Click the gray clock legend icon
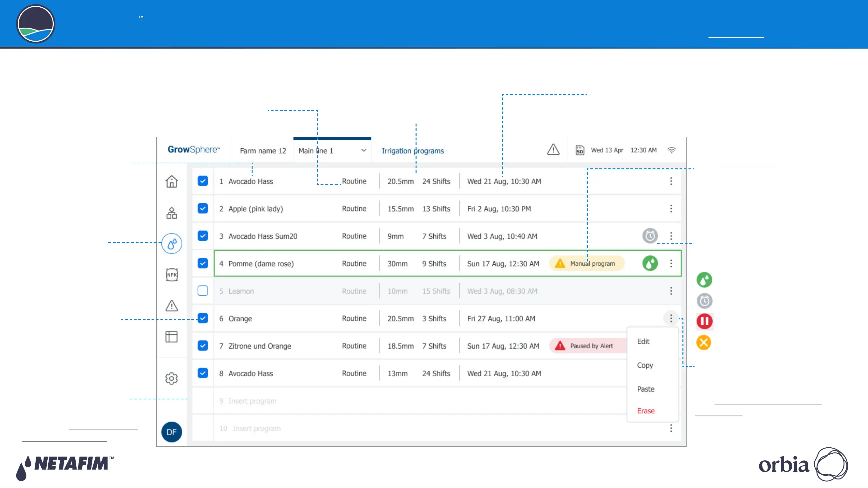 coord(704,301)
